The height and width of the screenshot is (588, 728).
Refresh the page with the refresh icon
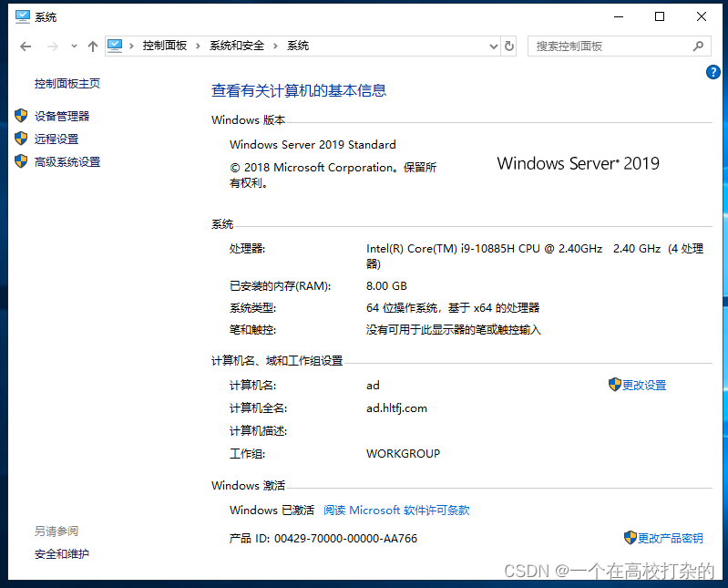[x=509, y=46]
